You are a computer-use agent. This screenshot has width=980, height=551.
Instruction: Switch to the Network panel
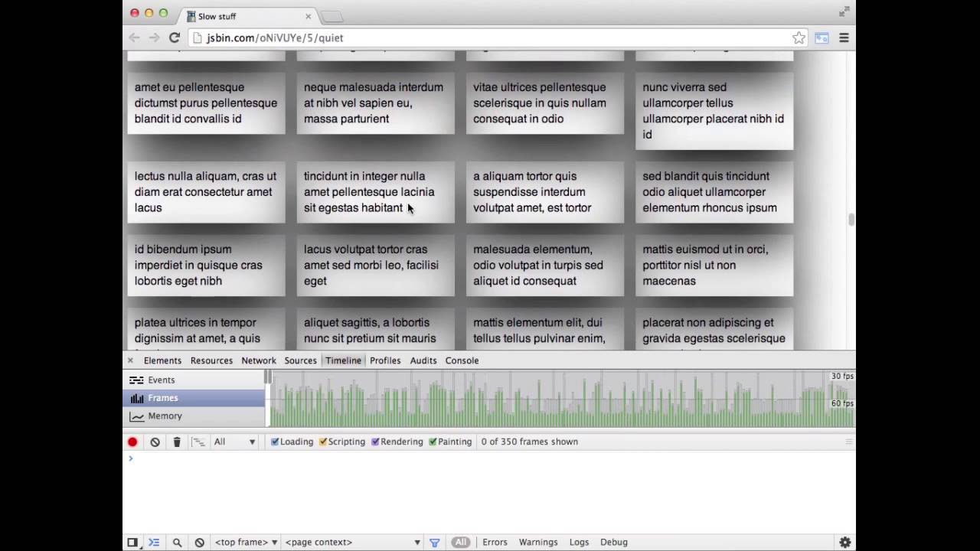pos(259,360)
